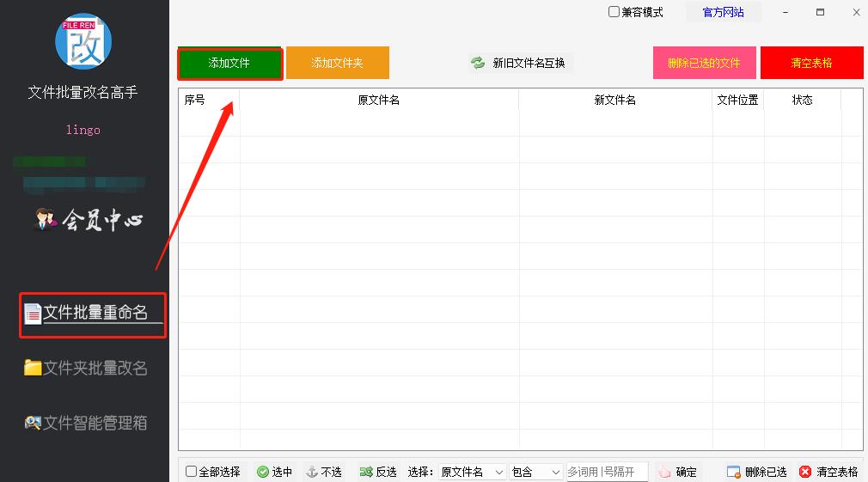868x482 pixels.
Task: Click the 原文件名 column header
Action: click(x=379, y=100)
